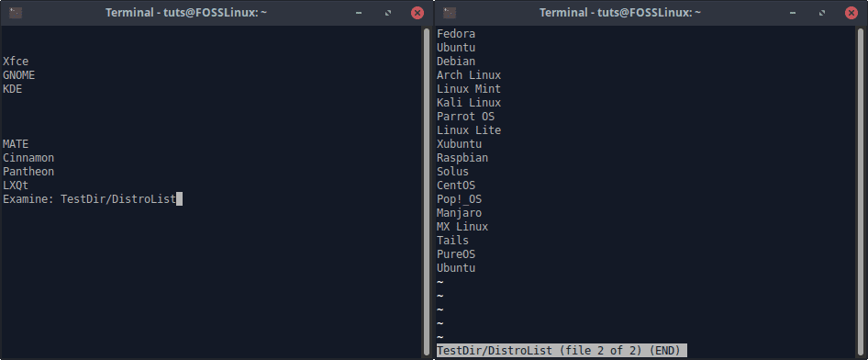
Task: Minimize the right terminal window
Action: tap(794, 13)
